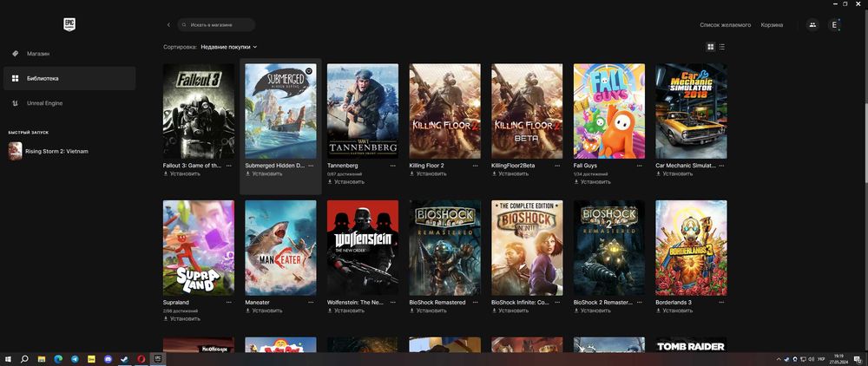Click the Supraland title text

pyautogui.click(x=176, y=303)
